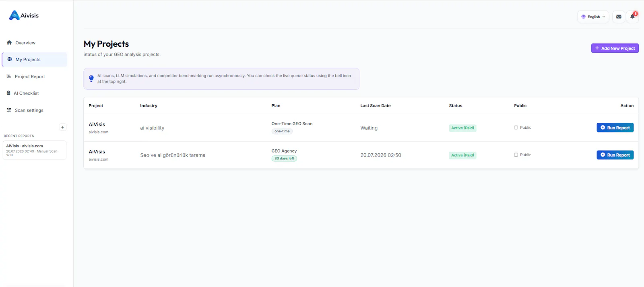Click the sliders icon beside Scan settings
Image resolution: width=644 pixels, height=287 pixels.
(9, 110)
